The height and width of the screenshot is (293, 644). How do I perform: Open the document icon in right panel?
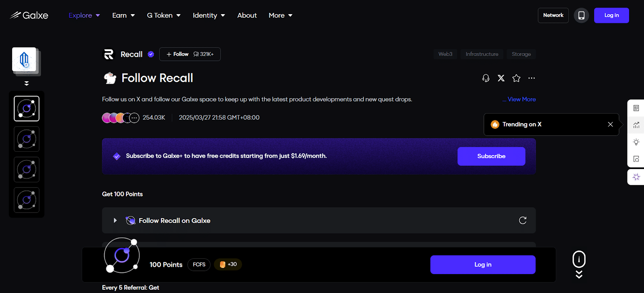636,108
